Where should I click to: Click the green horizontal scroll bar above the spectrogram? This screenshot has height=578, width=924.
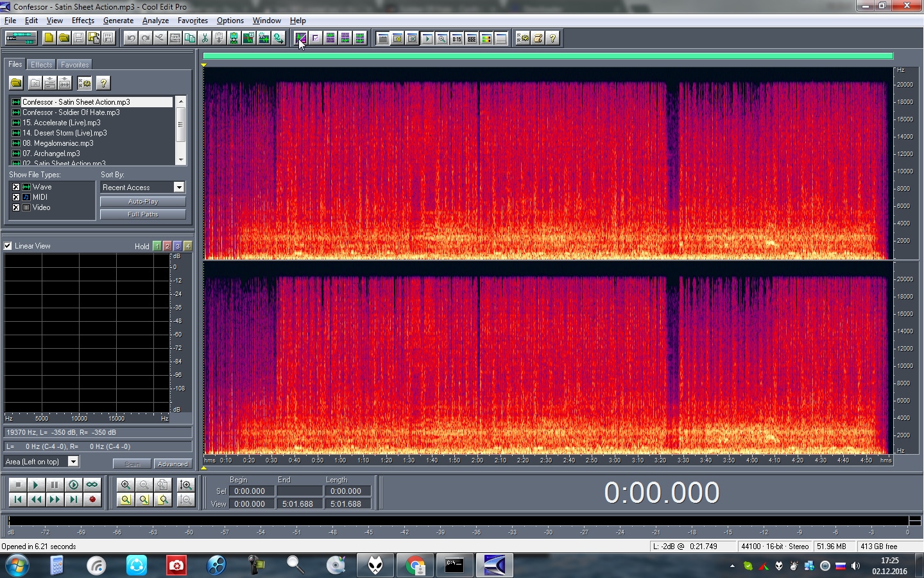click(x=548, y=56)
